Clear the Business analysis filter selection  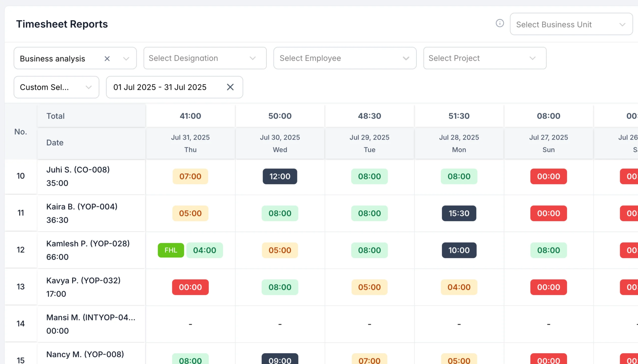tap(107, 59)
